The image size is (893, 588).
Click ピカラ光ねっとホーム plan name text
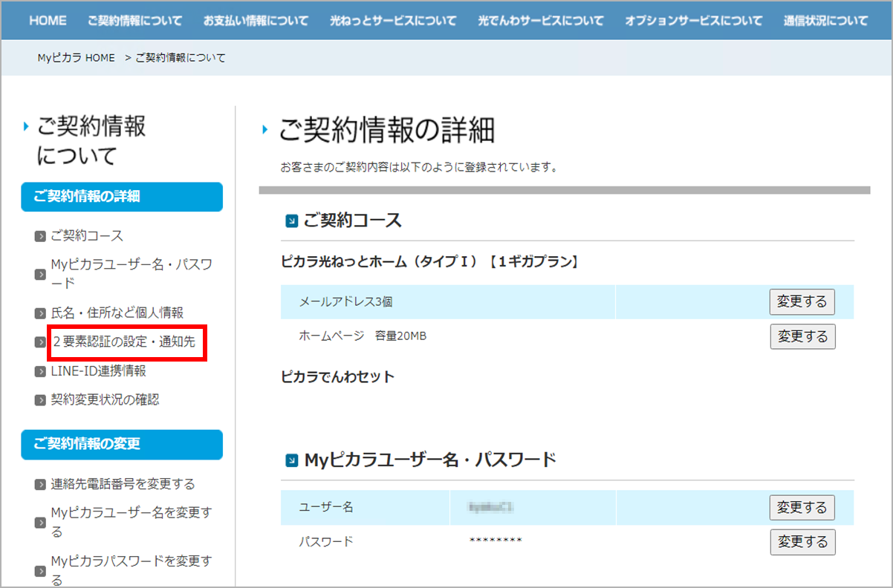pos(429,262)
